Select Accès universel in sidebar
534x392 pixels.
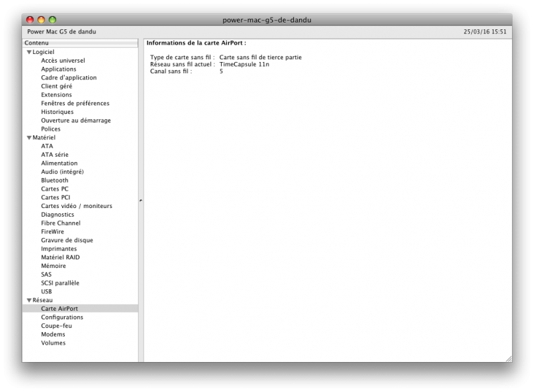tap(63, 61)
